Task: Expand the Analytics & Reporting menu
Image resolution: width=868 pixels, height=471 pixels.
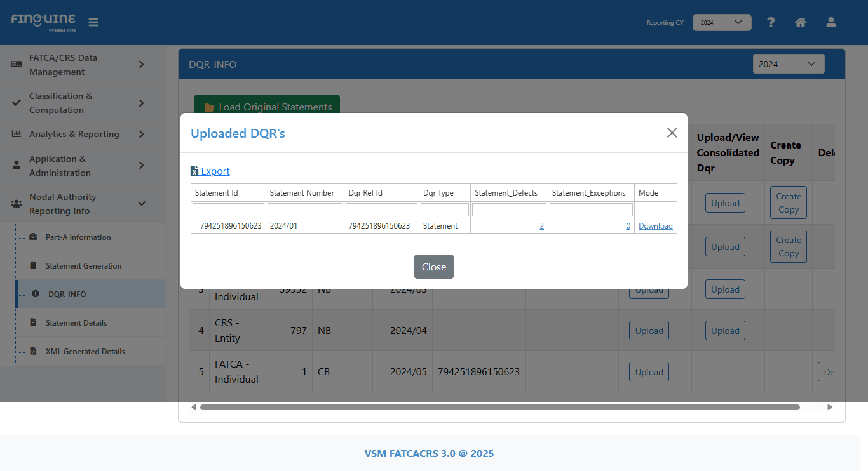Action: click(141, 135)
